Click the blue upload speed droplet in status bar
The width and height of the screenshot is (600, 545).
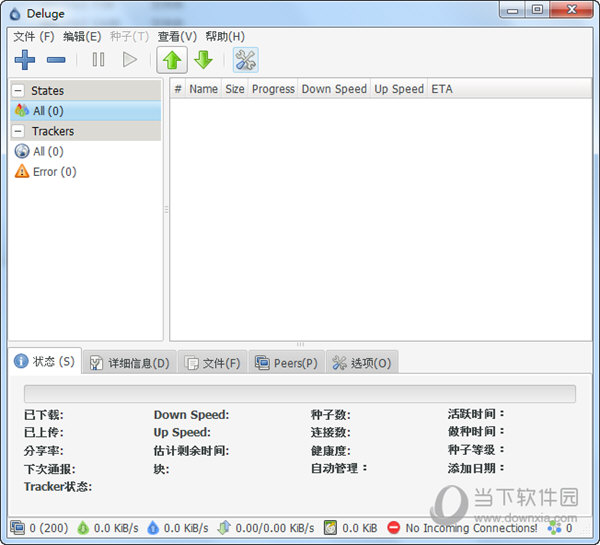tap(153, 528)
